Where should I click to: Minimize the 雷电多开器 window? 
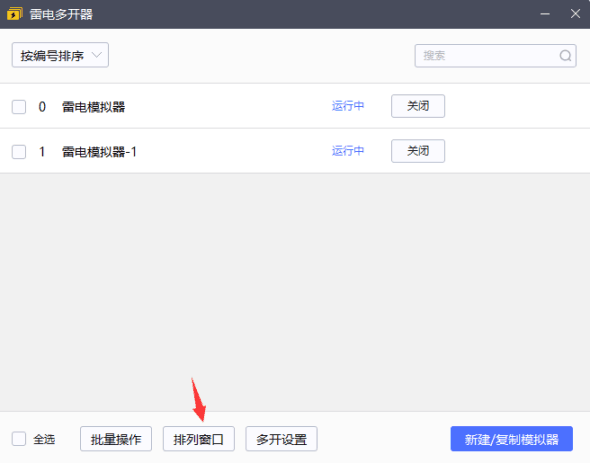545,14
